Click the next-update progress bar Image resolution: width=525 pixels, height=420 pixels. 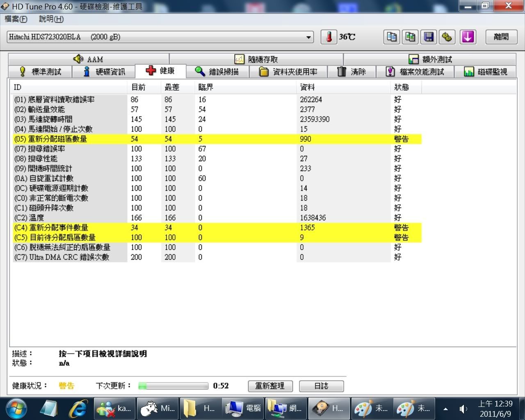(x=173, y=386)
